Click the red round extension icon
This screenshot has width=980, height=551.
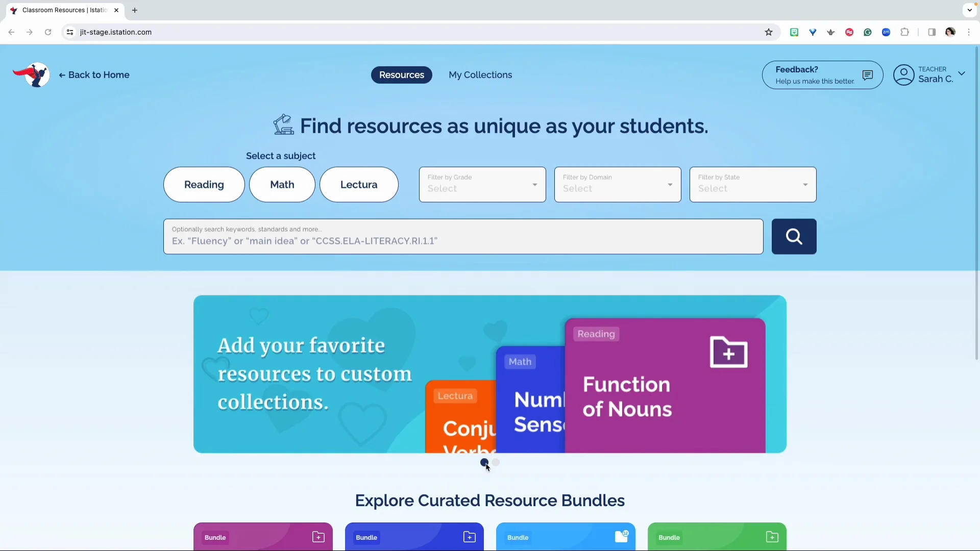849,32
